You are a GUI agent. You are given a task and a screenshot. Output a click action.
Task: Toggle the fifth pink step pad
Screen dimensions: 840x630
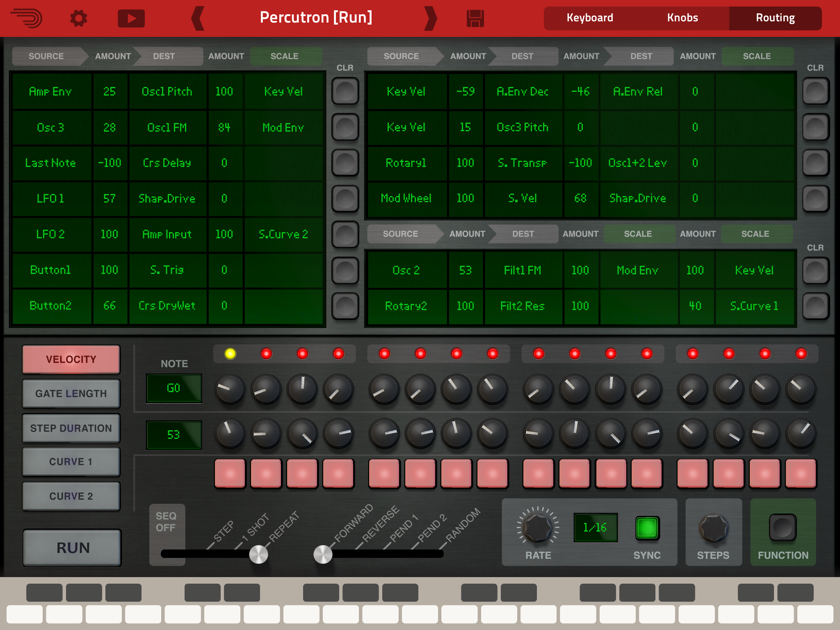coord(384,473)
